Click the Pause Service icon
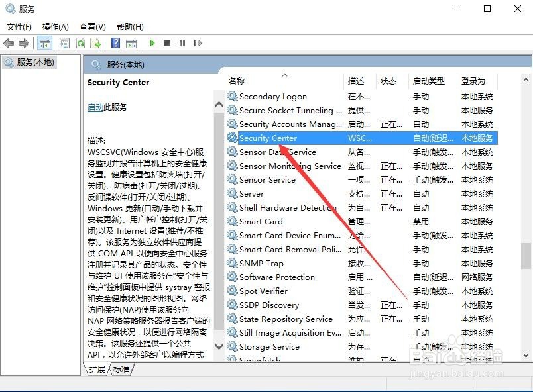 [x=182, y=43]
